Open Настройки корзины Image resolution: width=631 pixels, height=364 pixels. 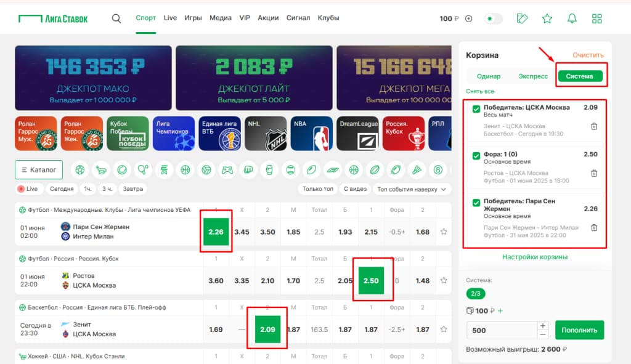pyautogui.click(x=535, y=257)
